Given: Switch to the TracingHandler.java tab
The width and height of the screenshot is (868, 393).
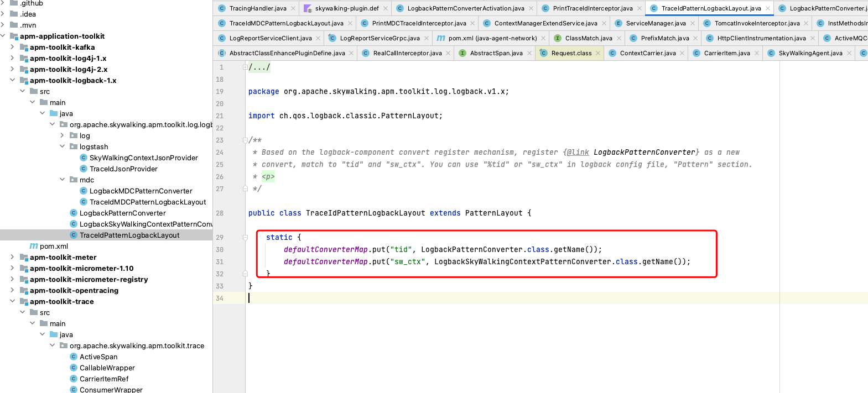Looking at the screenshot, I should [x=257, y=8].
